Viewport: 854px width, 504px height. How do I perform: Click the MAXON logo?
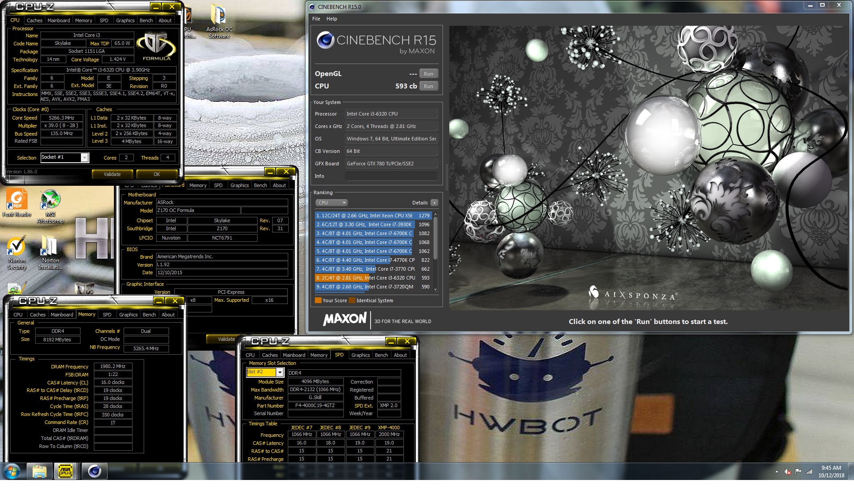[345, 319]
